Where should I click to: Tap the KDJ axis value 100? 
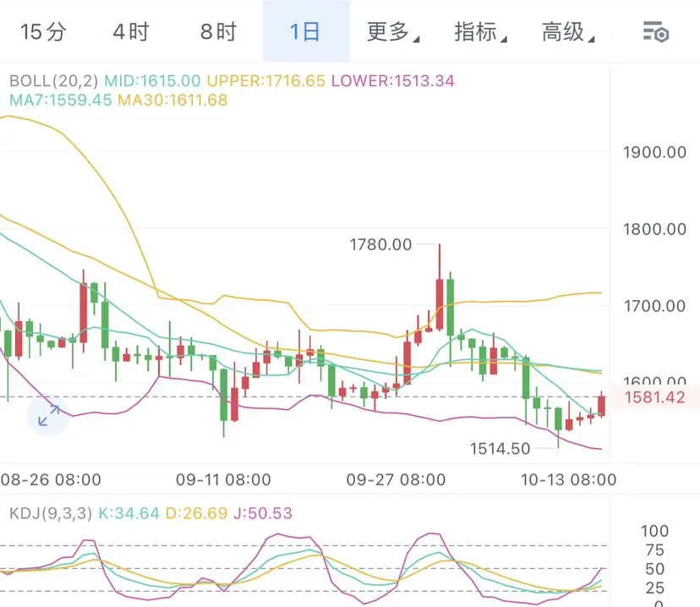tap(654, 531)
